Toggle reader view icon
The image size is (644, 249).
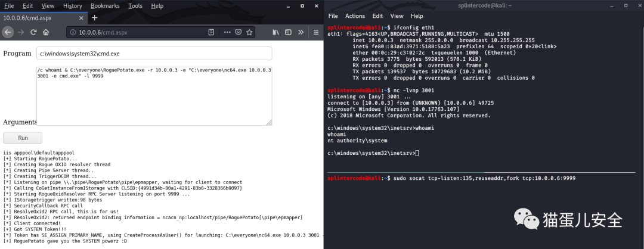click(211, 32)
